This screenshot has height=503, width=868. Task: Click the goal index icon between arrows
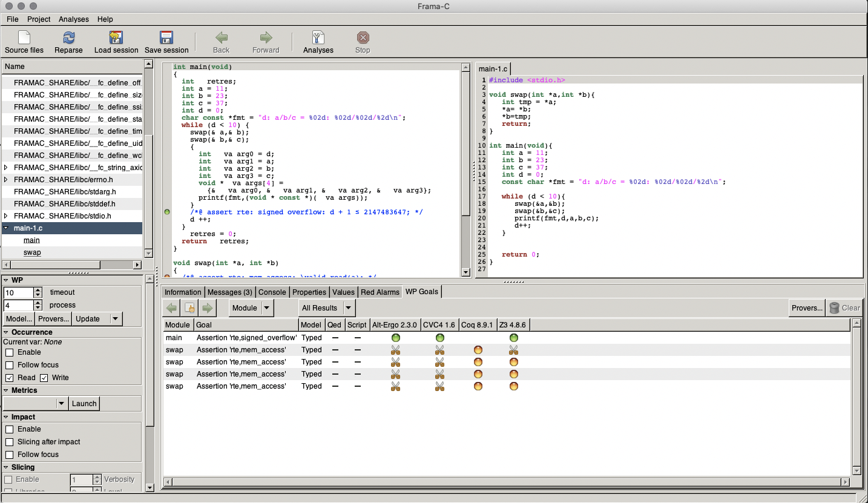pyautogui.click(x=190, y=308)
